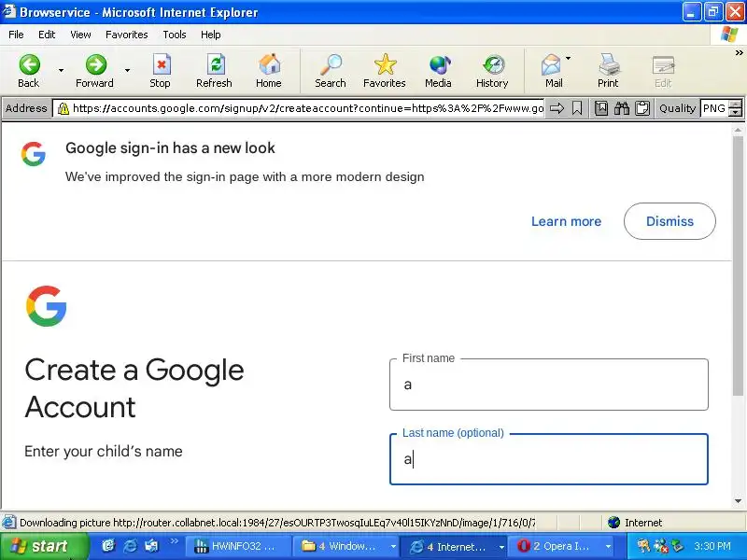Open the Windows start menu
Image resolution: width=747 pixels, height=560 pixels.
coord(43,546)
